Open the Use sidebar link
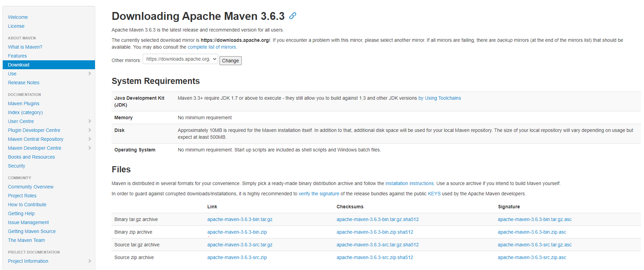 [x=12, y=74]
